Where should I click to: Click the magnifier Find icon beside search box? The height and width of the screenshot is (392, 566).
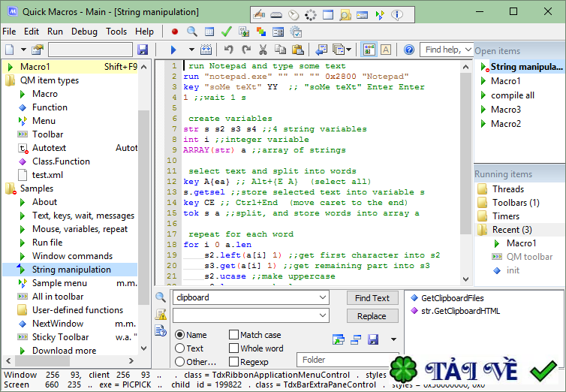coord(161,297)
